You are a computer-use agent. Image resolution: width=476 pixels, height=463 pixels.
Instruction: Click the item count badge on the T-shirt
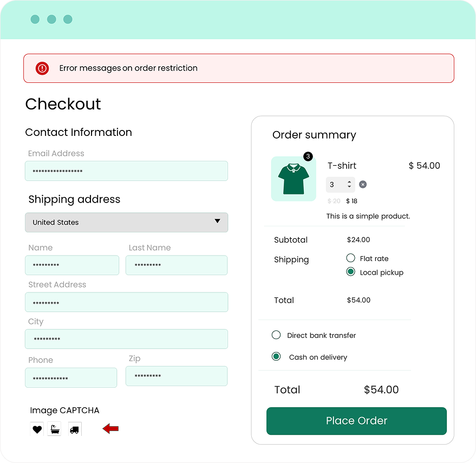(308, 156)
